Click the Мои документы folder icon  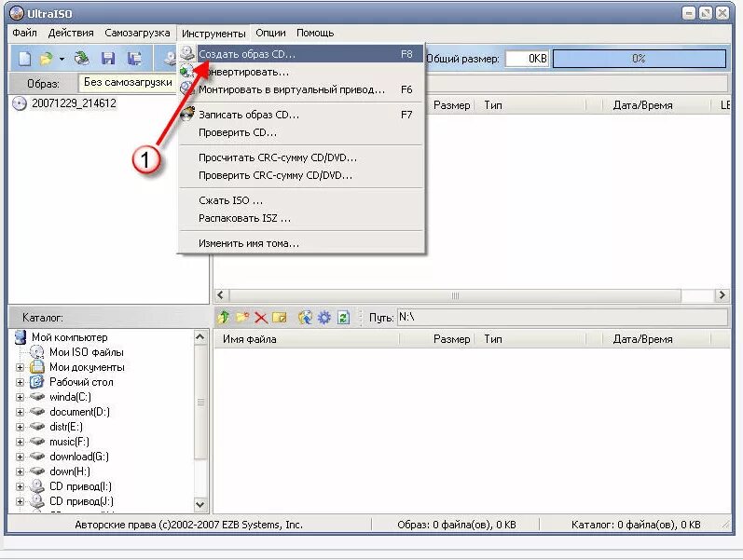coord(37,367)
